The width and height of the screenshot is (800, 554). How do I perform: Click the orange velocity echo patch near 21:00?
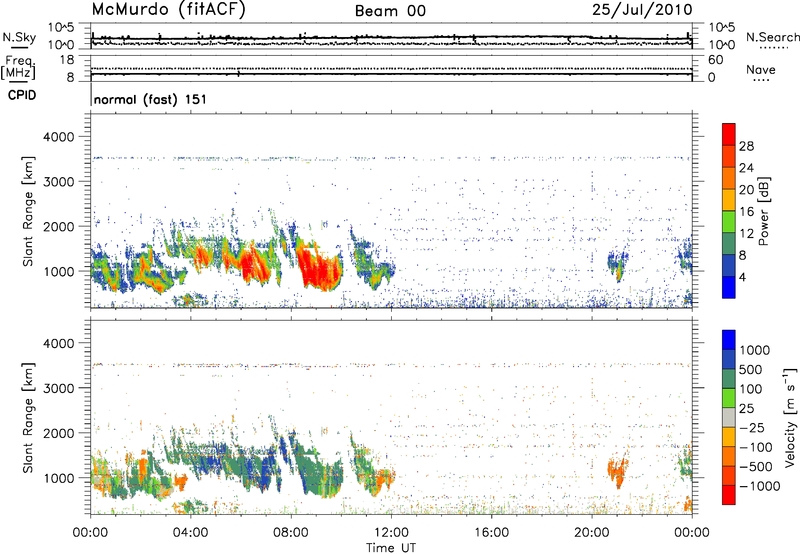(617, 472)
